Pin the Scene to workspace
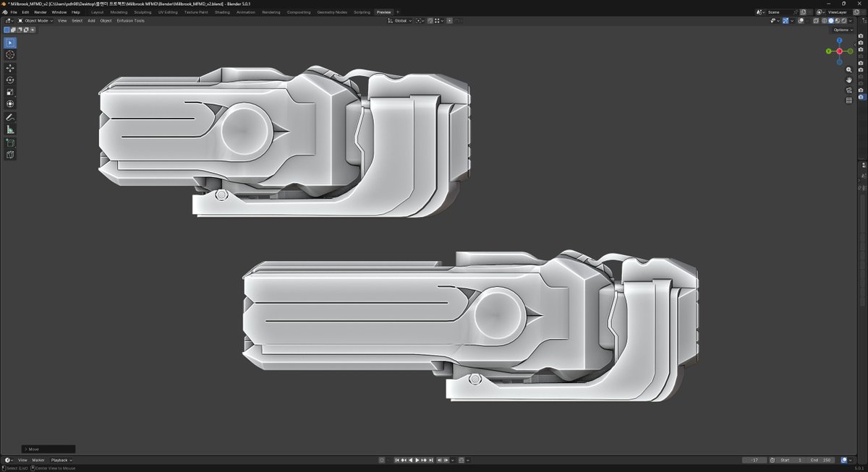 (796, 12)
